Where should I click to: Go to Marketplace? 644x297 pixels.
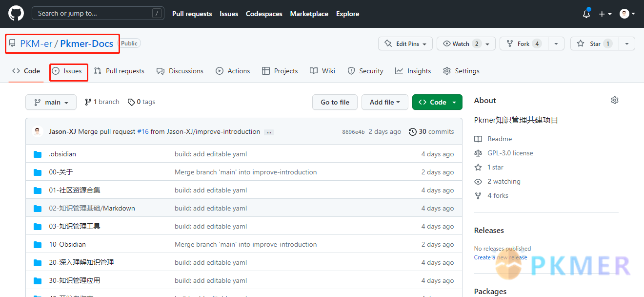[309, 14]
